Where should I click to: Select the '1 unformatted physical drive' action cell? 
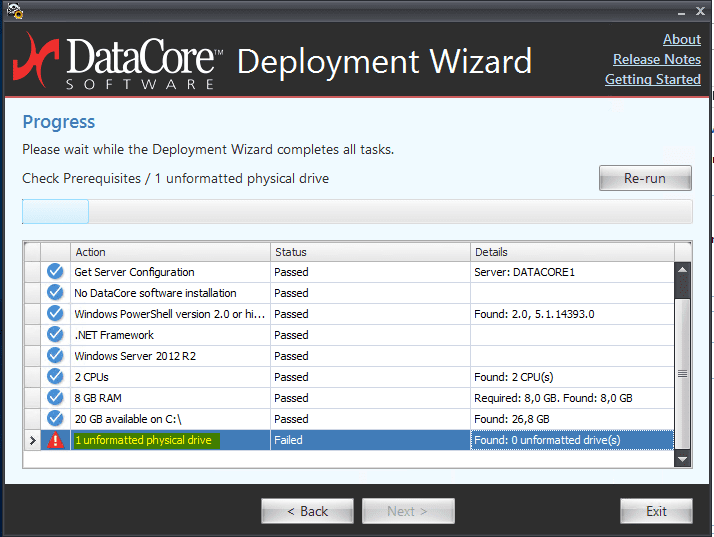click(170, 440)
